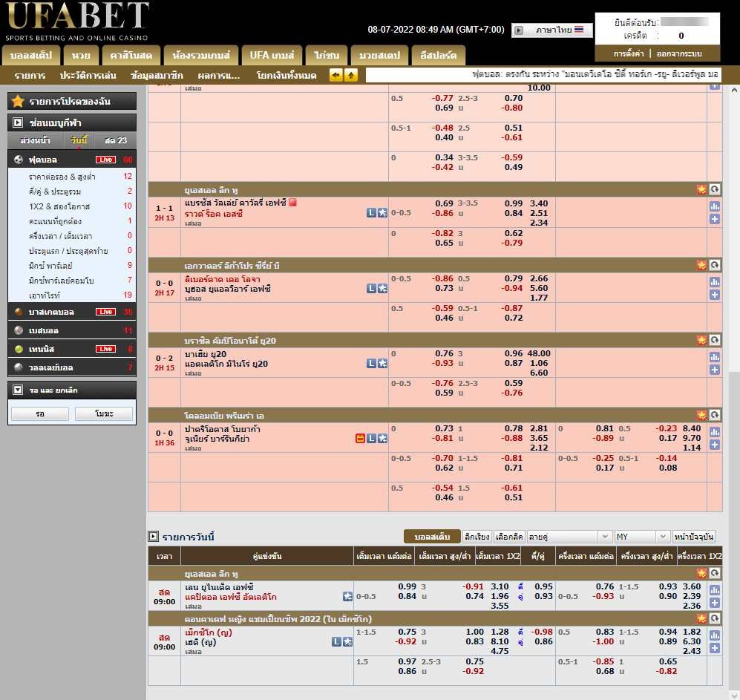Open the live stream L icon for the 1-1 match
The height and width of the screenshot is (700, 740).
371,213
